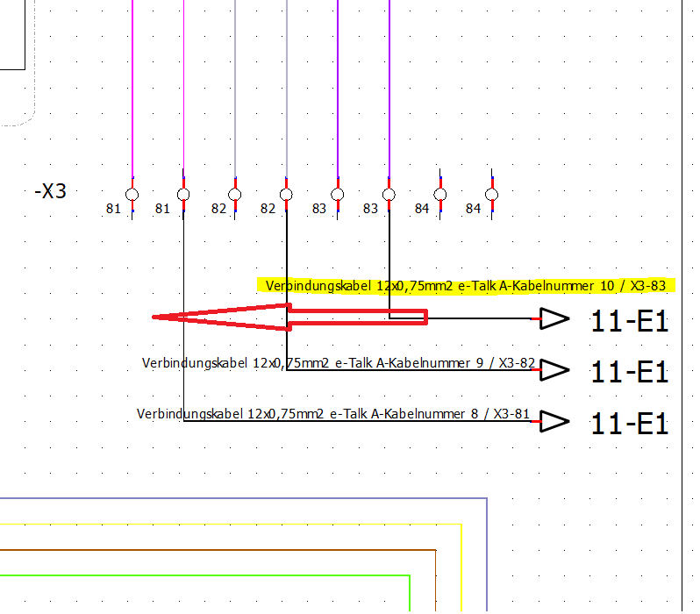Select the green line at the bottom
The width and height of the screenshot is (700, 614).
[202, 575]
